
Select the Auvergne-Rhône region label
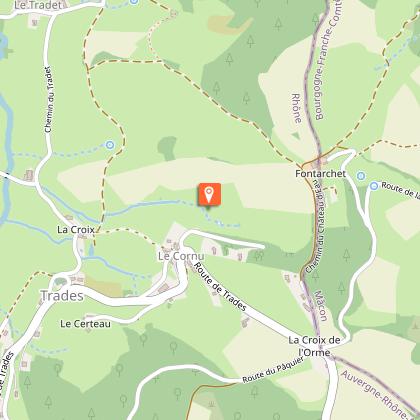click(377, 394)
